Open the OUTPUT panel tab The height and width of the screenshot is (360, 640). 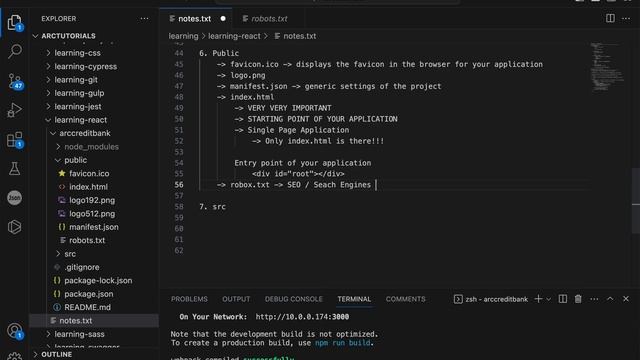(x=236, y=299)
